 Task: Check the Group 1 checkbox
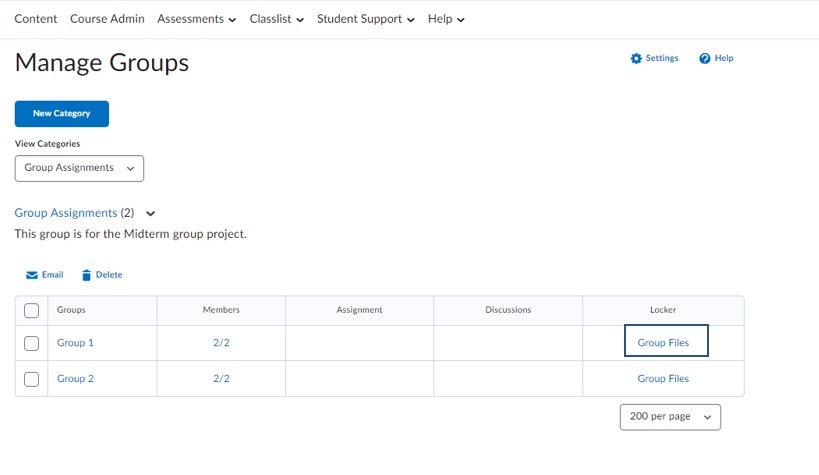31,343
